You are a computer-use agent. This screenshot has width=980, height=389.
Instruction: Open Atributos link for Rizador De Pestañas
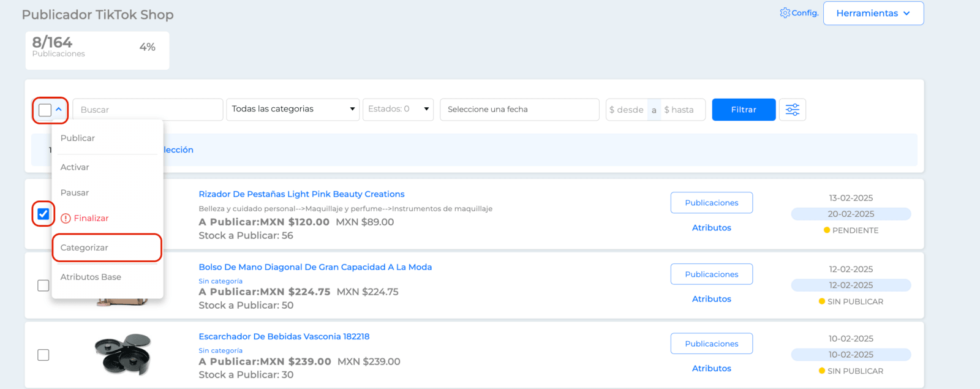[712, 228]
